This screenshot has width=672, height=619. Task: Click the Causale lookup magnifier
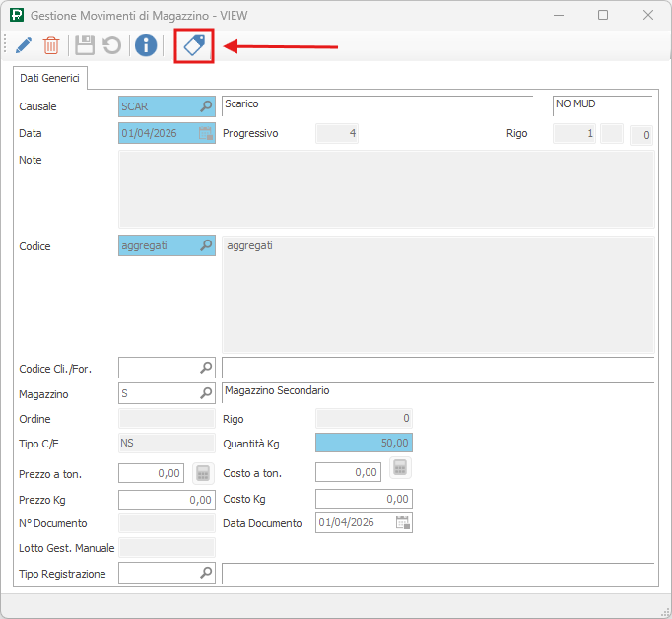click(206, 106)
